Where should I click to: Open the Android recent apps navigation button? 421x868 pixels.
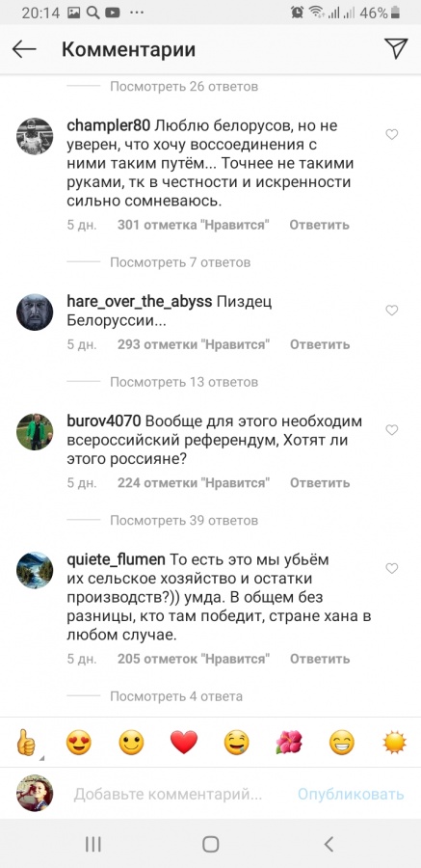click(92, 844)
